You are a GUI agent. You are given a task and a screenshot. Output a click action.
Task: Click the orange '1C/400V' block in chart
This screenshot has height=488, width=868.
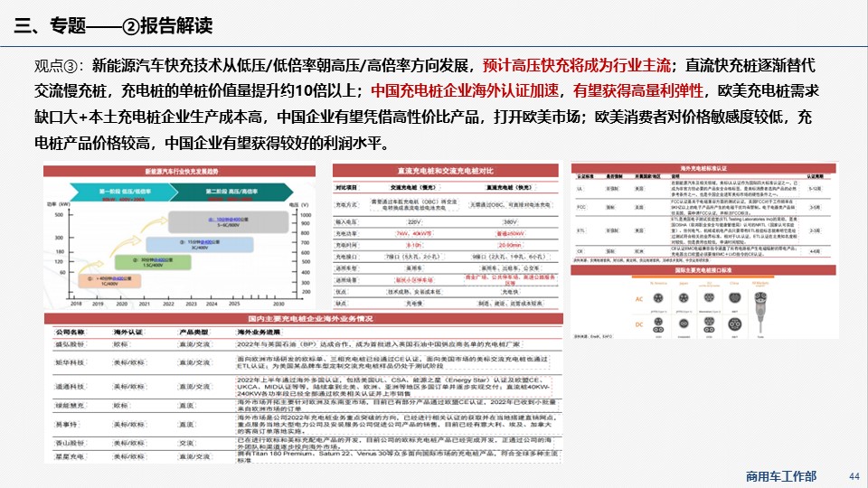point(109,280)
